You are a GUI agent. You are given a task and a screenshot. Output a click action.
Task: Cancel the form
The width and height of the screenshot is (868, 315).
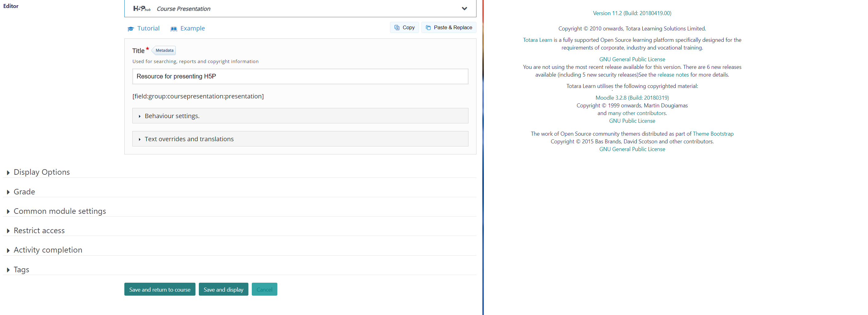[264, 289]
